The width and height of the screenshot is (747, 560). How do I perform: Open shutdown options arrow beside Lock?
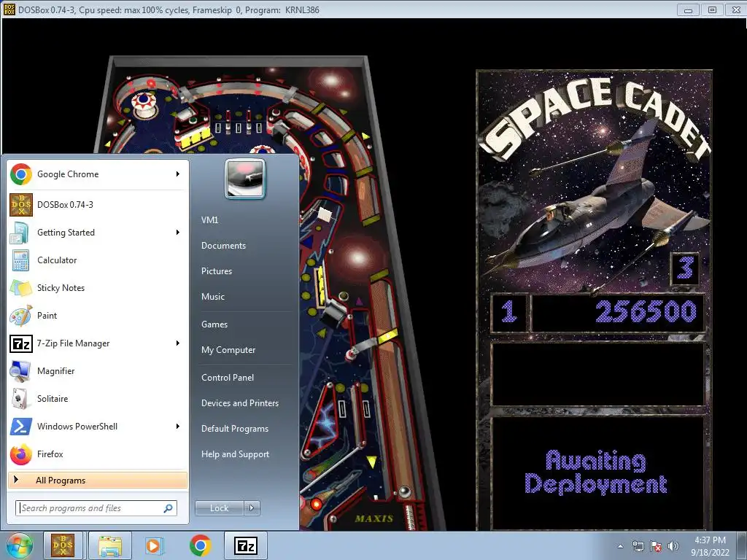tap(252, 508)
